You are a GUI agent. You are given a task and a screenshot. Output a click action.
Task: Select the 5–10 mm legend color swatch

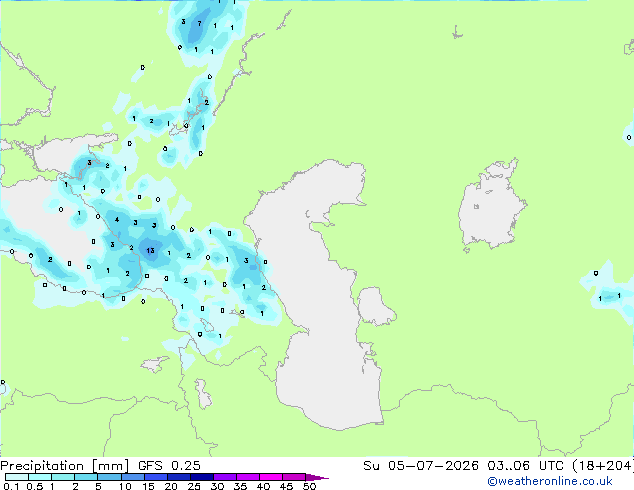(109, 477)
